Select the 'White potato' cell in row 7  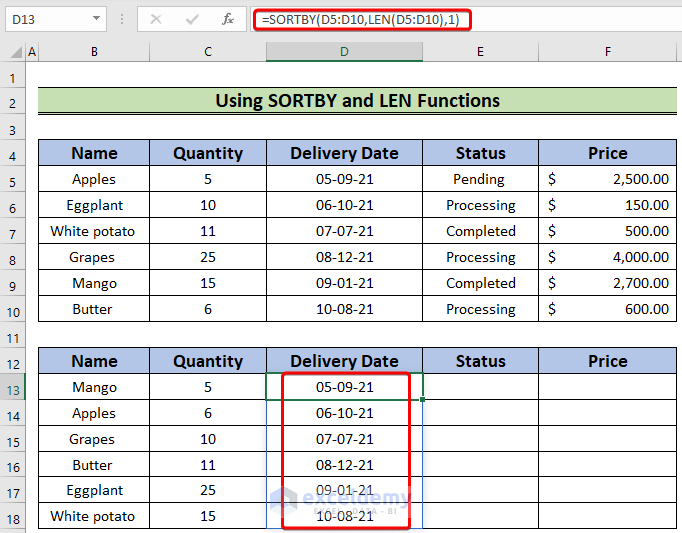(94, 231)
